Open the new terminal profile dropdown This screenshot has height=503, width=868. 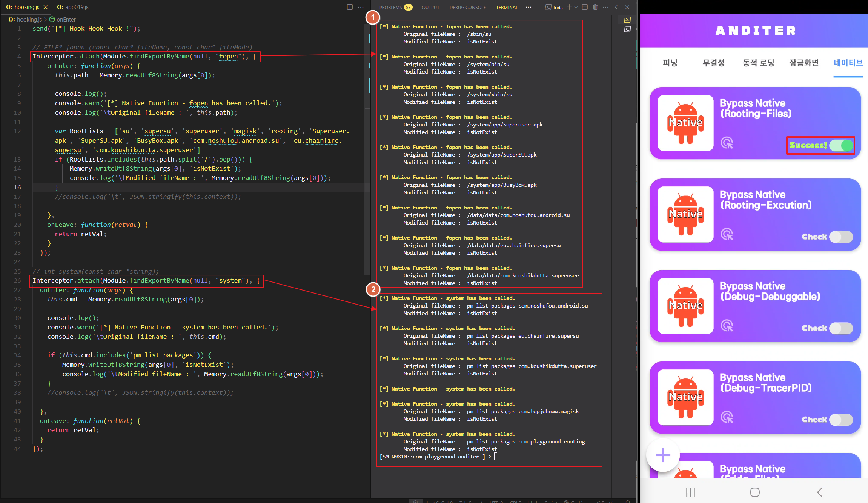click(576, 7)
